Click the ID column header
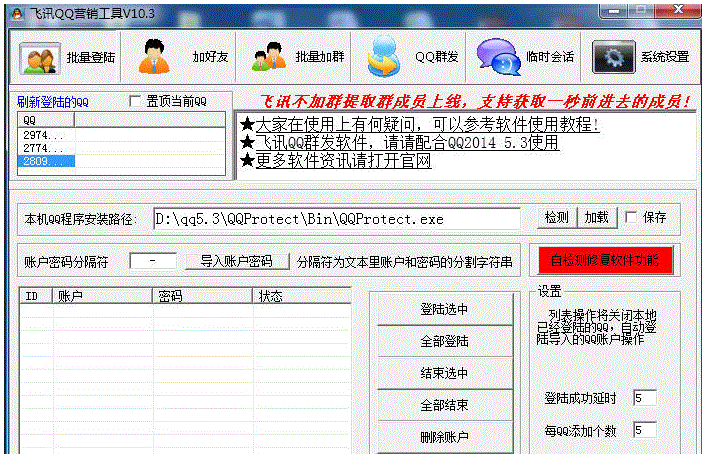Screen dimensions: 702x454 click(x=36, y=296)
